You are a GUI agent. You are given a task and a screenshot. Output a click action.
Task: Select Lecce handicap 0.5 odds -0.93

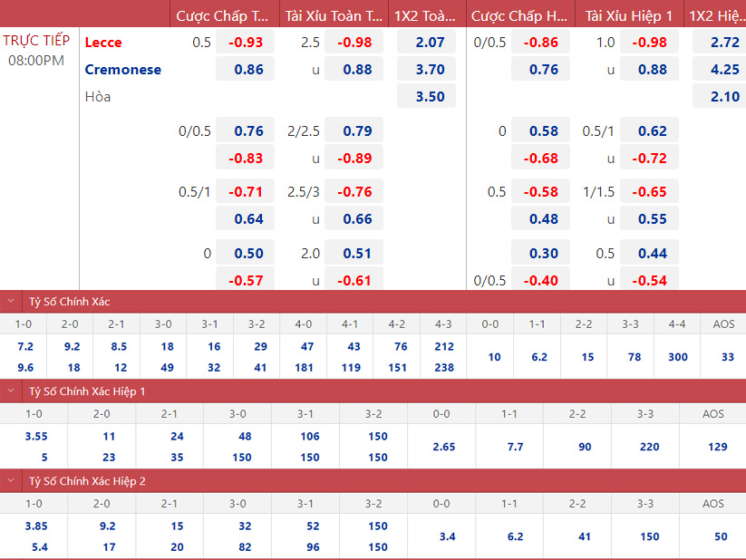tap(246, 43)
